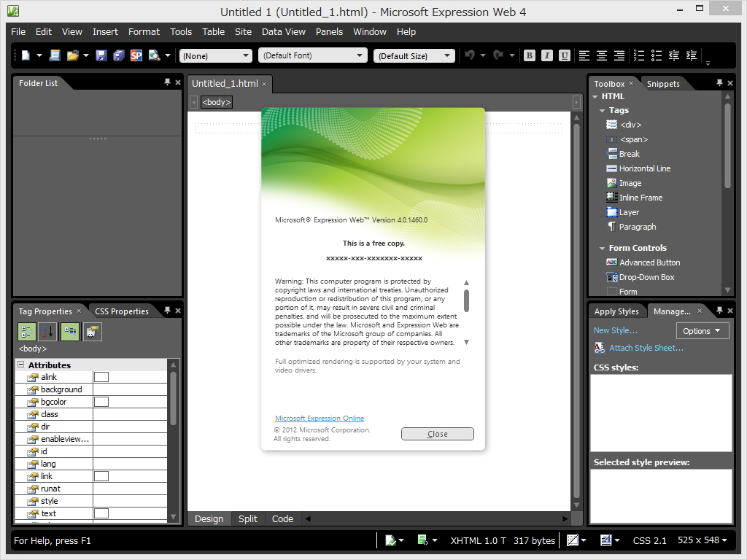Open the Default Size dropdown
This screenshot has width=747, height=560.
pos(414,55)
